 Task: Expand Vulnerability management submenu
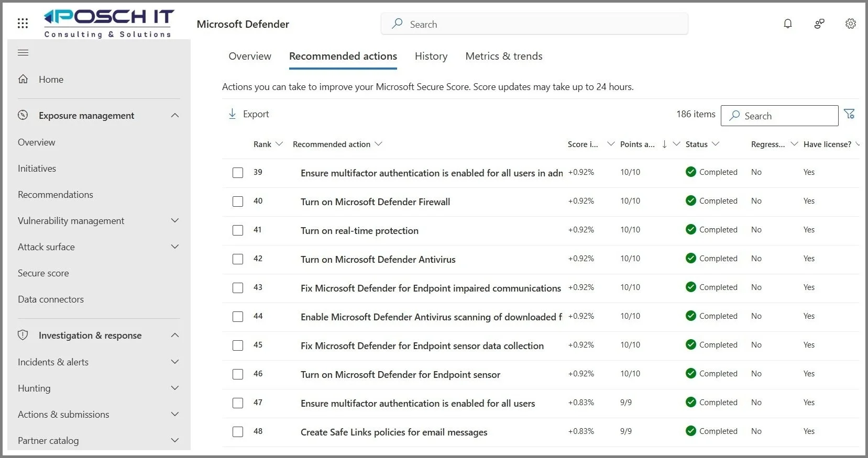(x=175, y=220)
